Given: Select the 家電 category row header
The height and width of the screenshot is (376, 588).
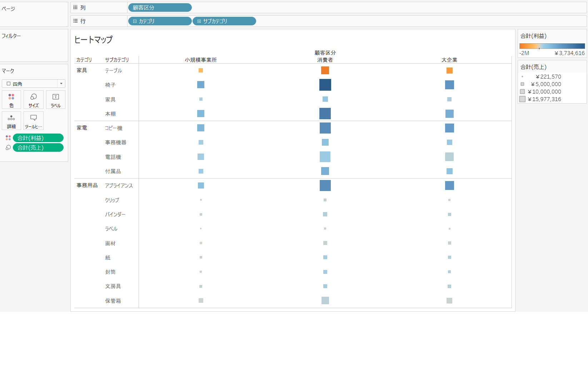Looking at the screenshot, I should pyautogui.click(x=82, y=128).
